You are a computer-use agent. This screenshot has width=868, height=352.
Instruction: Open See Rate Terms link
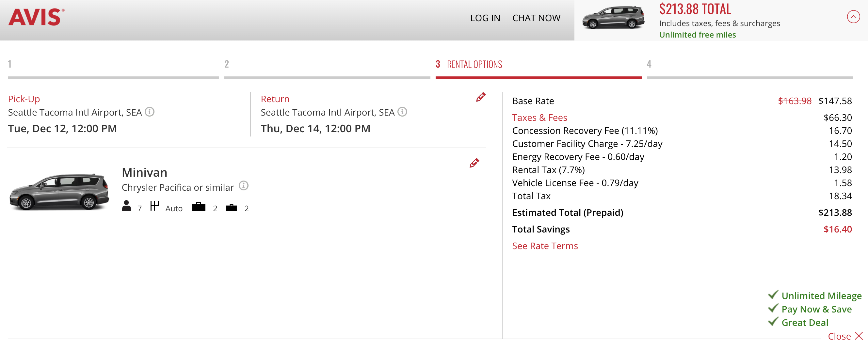tap(545, 246)
